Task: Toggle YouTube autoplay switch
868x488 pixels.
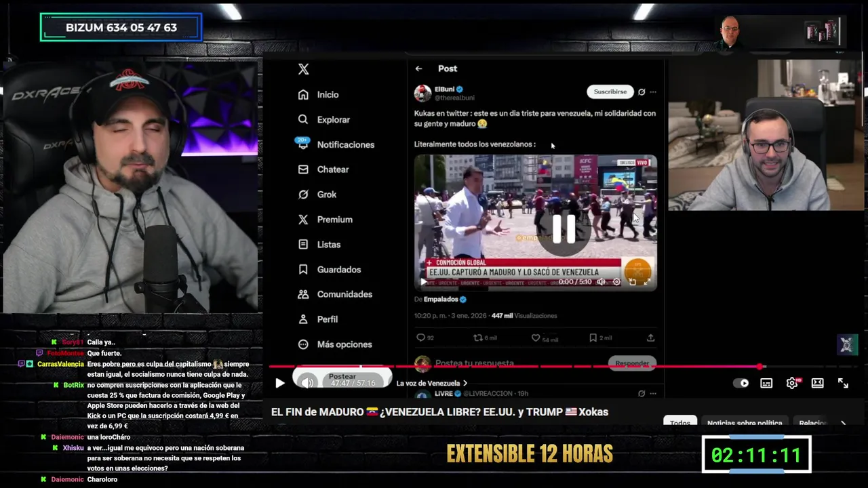Action: coord(741,383)
